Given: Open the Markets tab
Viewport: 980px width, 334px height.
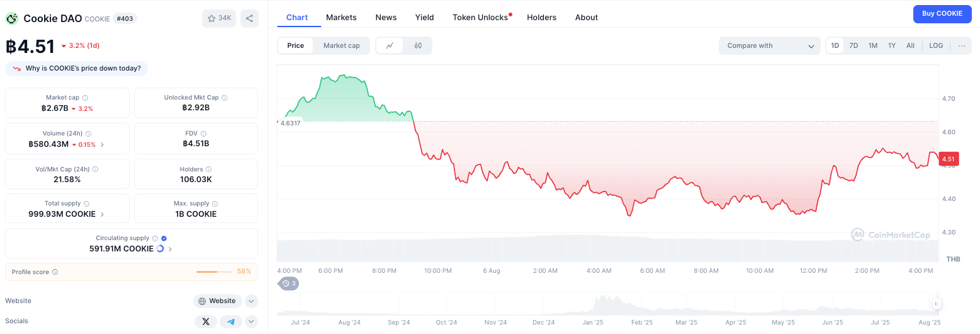Looking at the screenshot, I should [341, 17].
